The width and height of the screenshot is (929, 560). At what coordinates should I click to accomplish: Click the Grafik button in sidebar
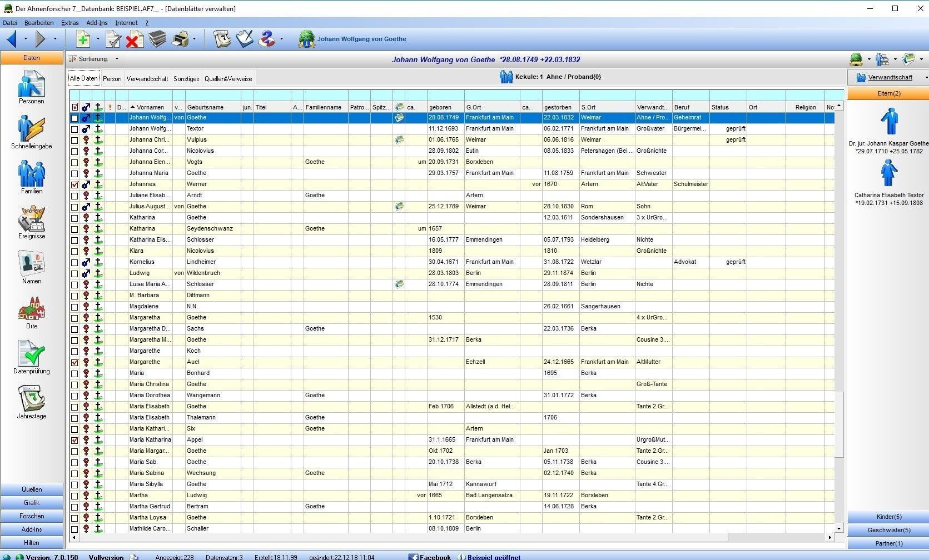(32, 503)
